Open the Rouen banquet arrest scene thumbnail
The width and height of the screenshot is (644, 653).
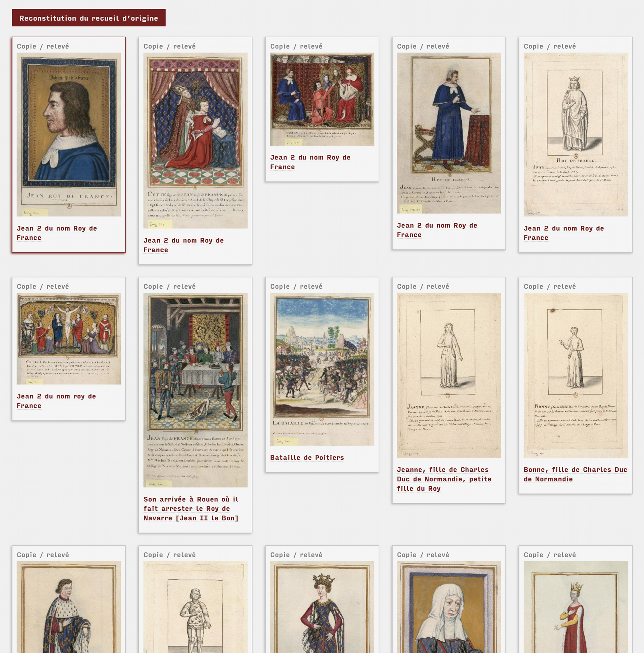coord(195,390)
